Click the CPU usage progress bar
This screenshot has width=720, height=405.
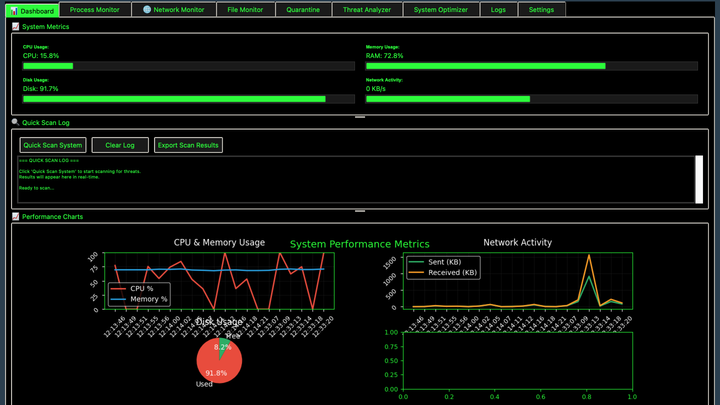(188, 66)
